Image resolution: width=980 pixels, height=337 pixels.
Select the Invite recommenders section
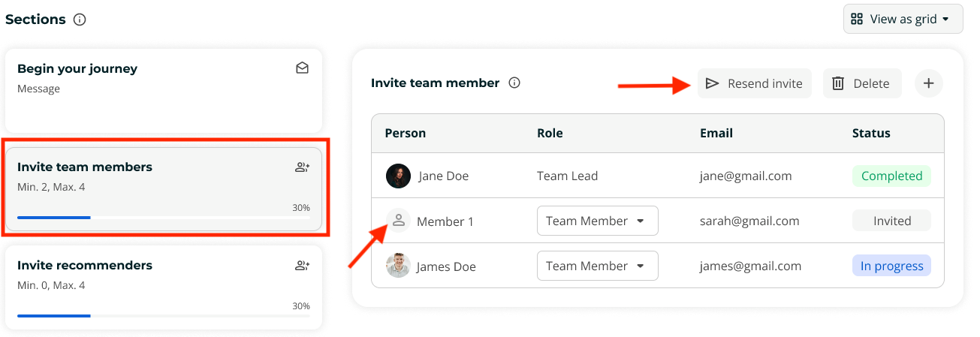[x=164, y=287]
